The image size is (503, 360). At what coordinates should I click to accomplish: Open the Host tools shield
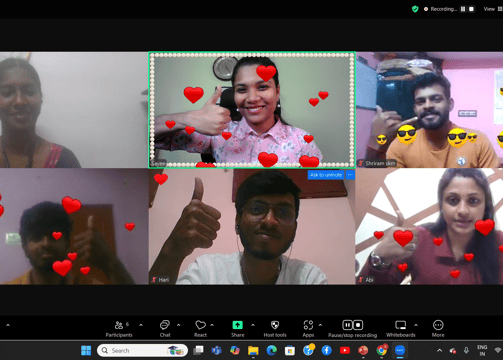275,329
